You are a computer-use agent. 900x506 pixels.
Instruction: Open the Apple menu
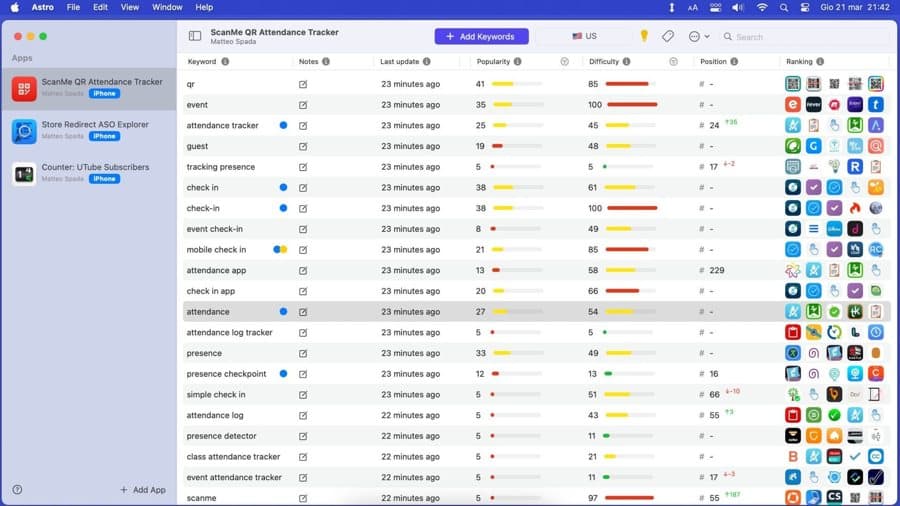pos(14,7)
